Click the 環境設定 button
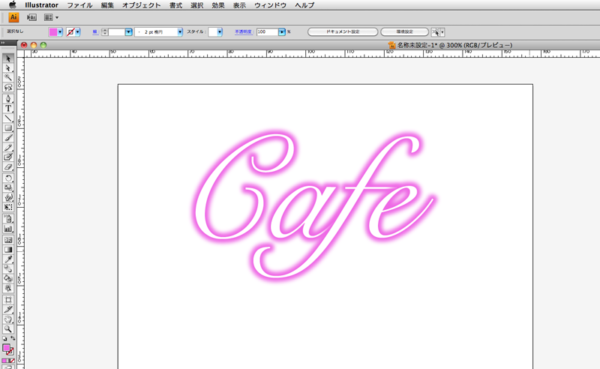 [404, 32]
